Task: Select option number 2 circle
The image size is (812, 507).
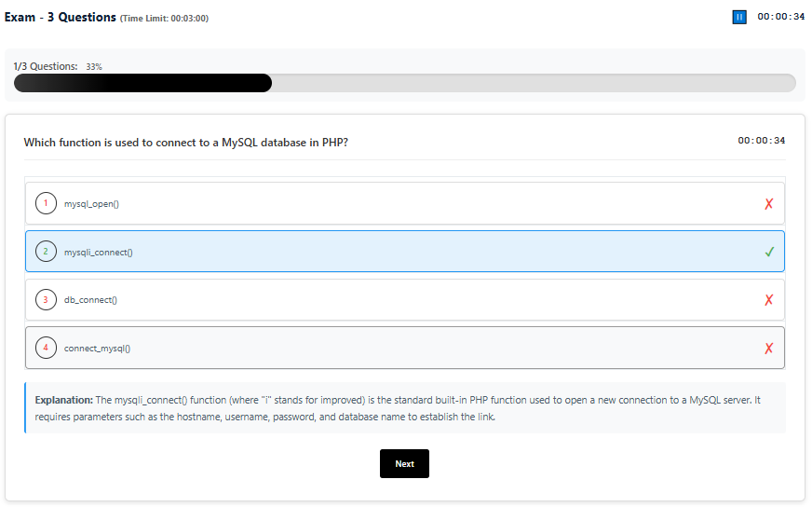Action: pyautogui.click(x=46, y=252)
